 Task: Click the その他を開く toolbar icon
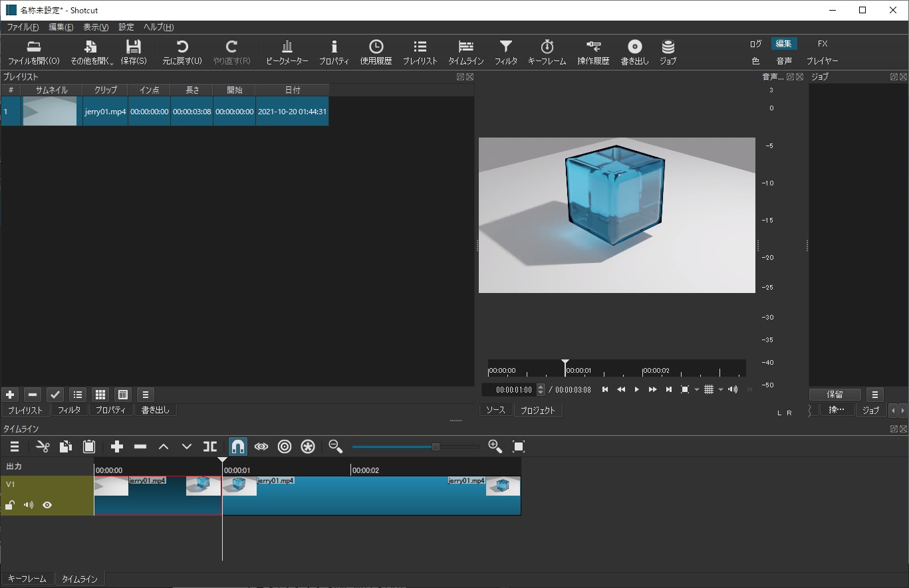pyautogui.click(x=92, y=52)
